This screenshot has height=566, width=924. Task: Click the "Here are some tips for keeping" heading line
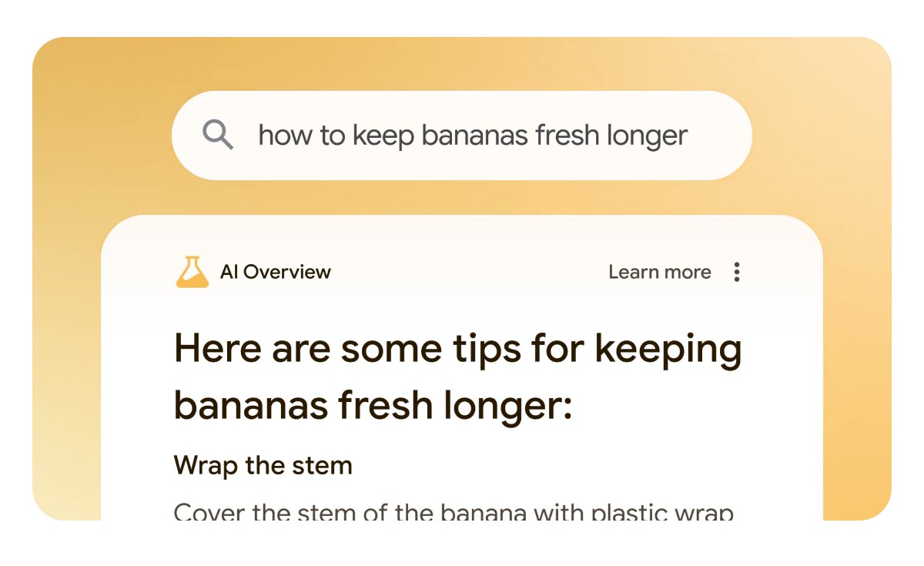[x=457, y=349]
